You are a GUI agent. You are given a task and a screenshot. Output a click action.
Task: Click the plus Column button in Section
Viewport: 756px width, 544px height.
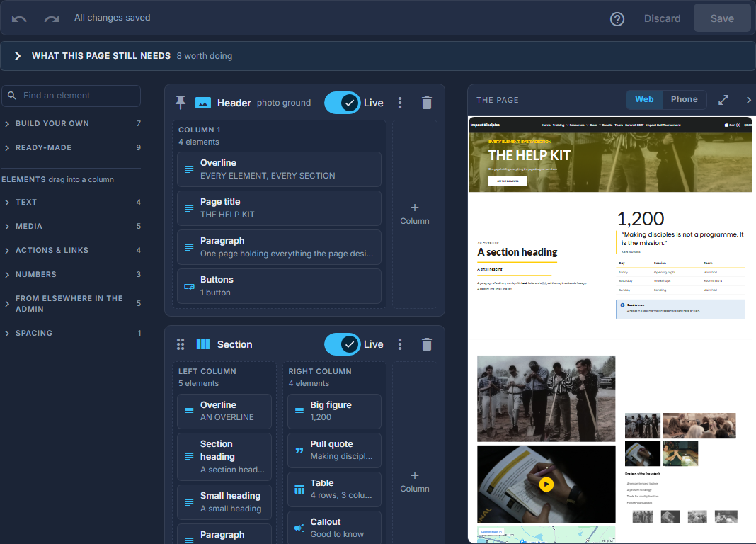coord(415,481)
